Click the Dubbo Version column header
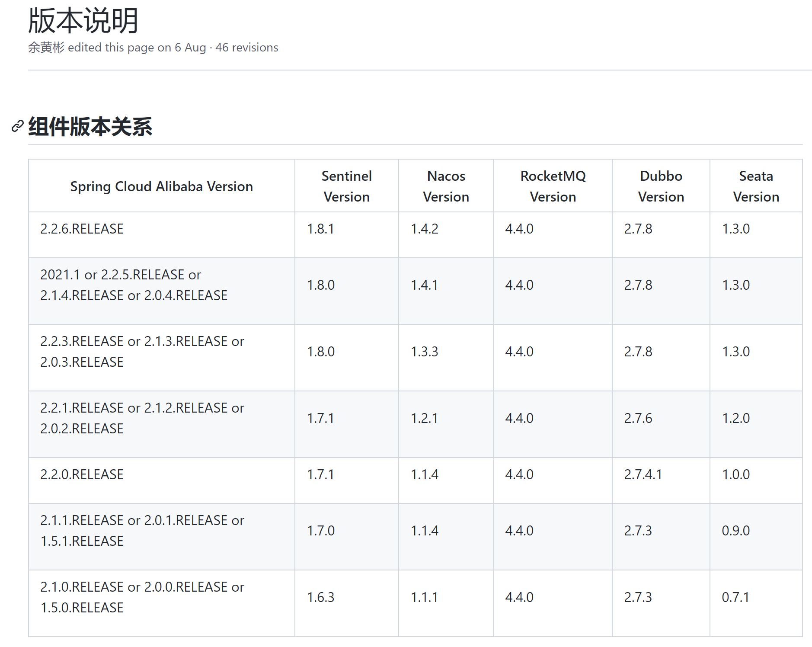Screen dimensions: 812x647 [661, 186]
